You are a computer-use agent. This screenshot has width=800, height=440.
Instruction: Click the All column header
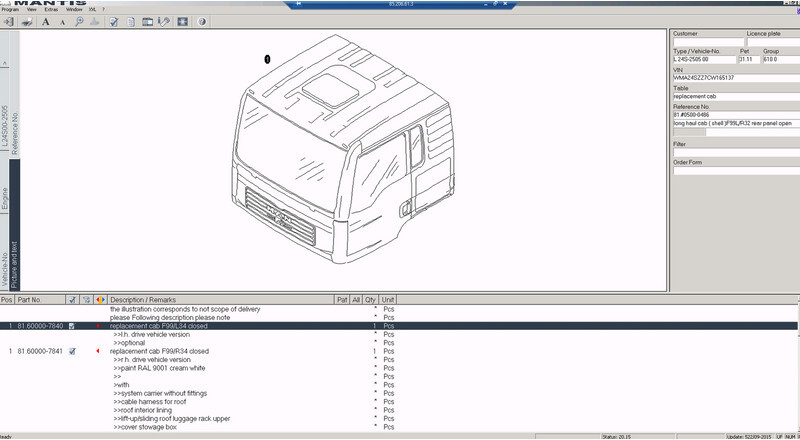356,300
